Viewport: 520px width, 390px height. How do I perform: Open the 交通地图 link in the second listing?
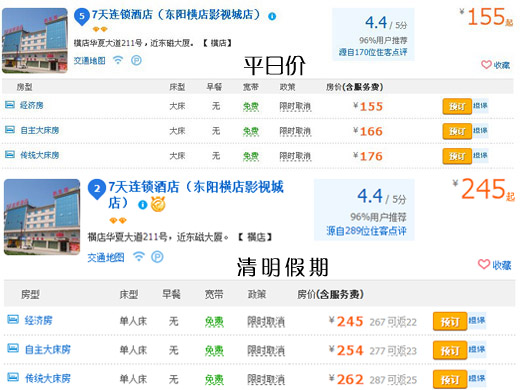click(x=106, y=257)
